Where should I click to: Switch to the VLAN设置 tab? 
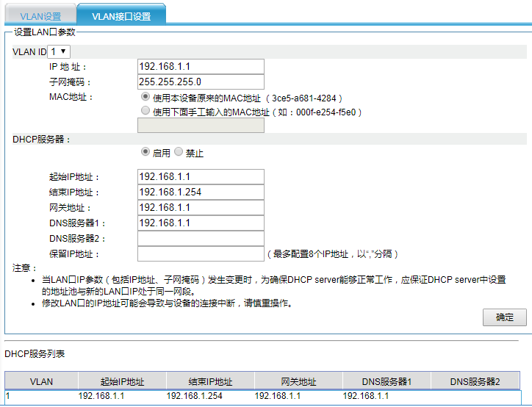[40, 15]
